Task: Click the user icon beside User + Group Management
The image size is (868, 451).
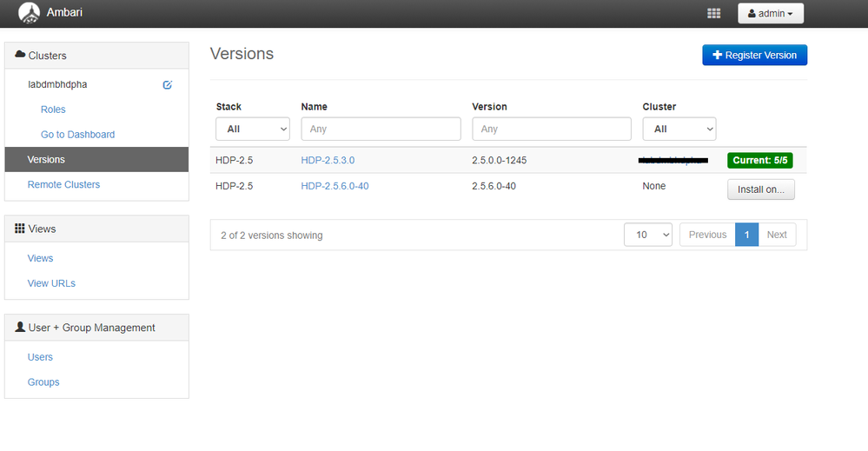Action: click(x=20, y=327)
